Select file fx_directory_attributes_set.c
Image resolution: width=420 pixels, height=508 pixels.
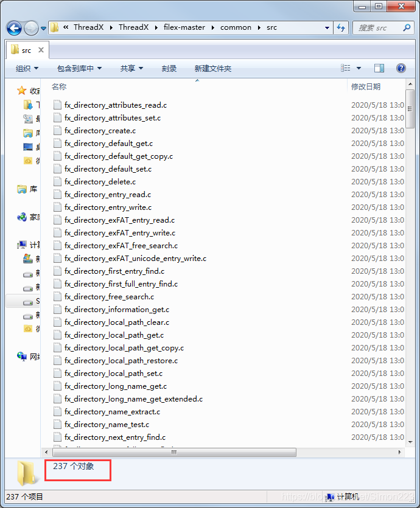coord(113,118)
